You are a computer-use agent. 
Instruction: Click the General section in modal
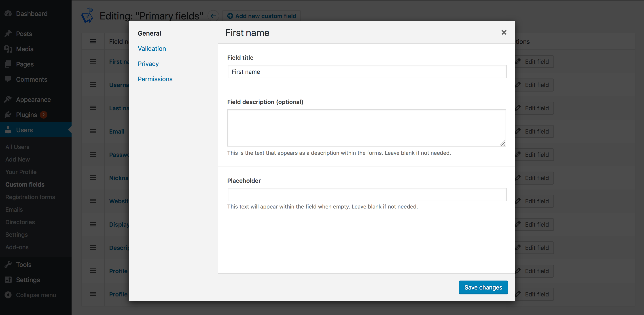149,33
